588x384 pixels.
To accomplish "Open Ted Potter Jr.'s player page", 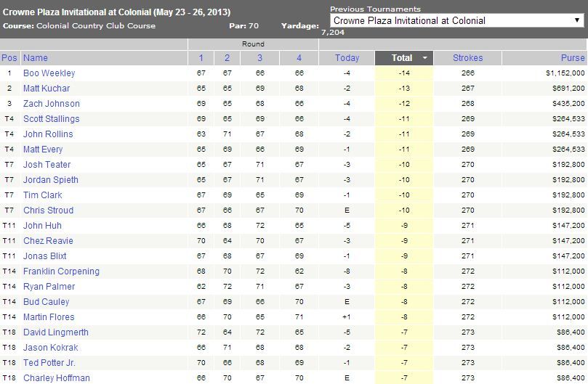I will pyautogui.click(x=49, y=363).
